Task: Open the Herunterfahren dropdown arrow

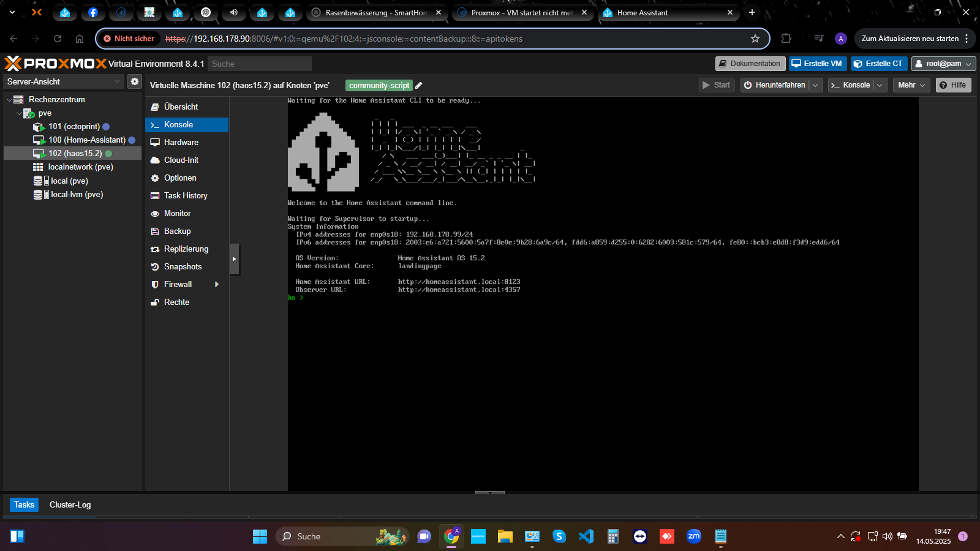Action: point(816,85)
